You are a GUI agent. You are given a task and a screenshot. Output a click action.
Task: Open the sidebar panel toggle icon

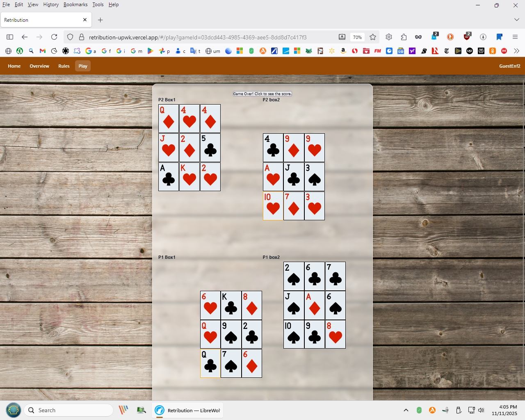10,37
